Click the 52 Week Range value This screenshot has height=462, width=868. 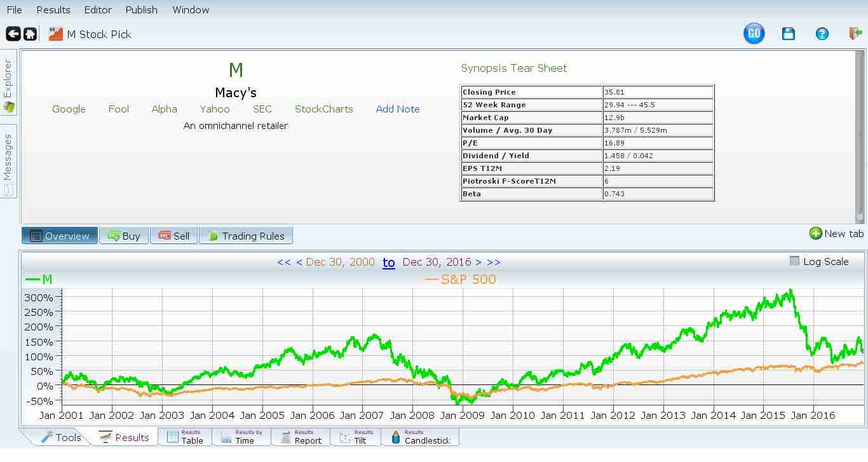[x=658, y=105]
